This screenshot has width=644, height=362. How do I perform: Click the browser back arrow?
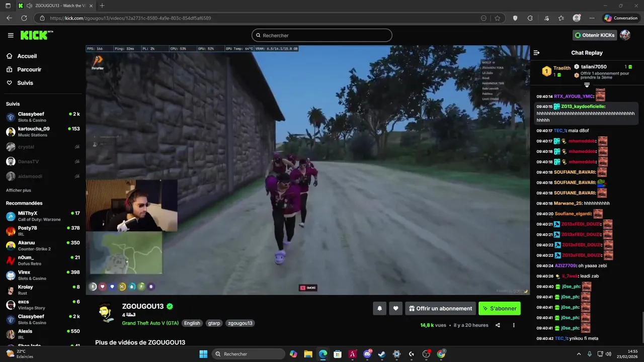click(9, 18)
